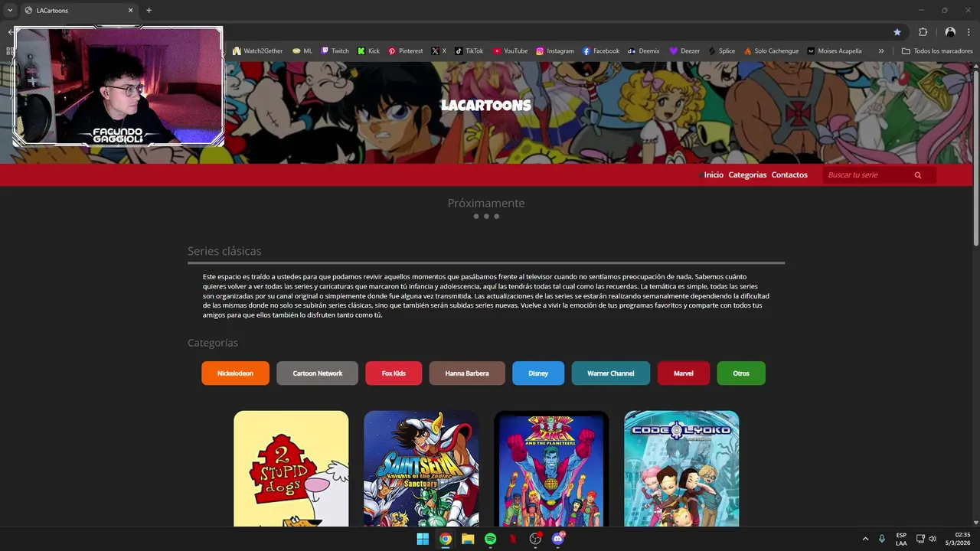Open the Captain Planet series poster
This screenshot has width=980, height=551.
point(551,468)
